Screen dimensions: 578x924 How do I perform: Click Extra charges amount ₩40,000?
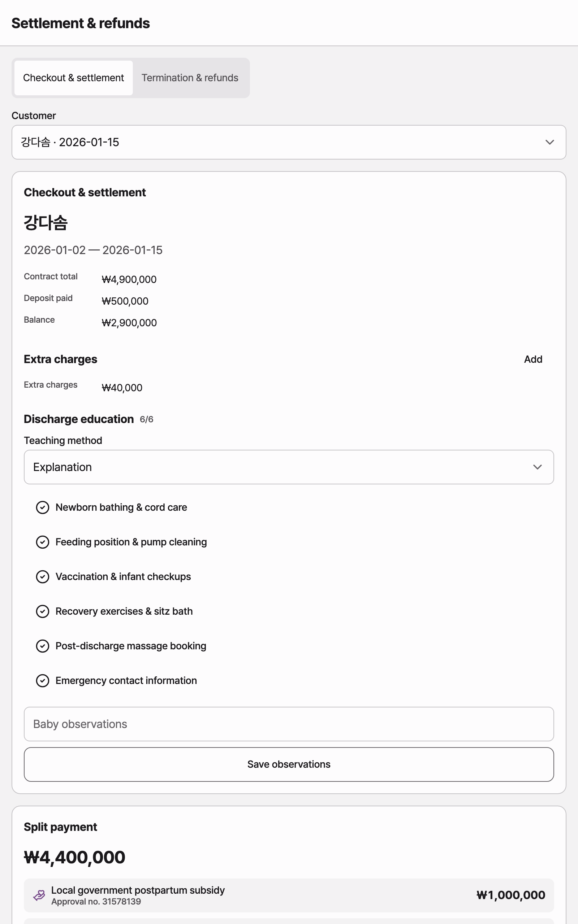point(122,388)
